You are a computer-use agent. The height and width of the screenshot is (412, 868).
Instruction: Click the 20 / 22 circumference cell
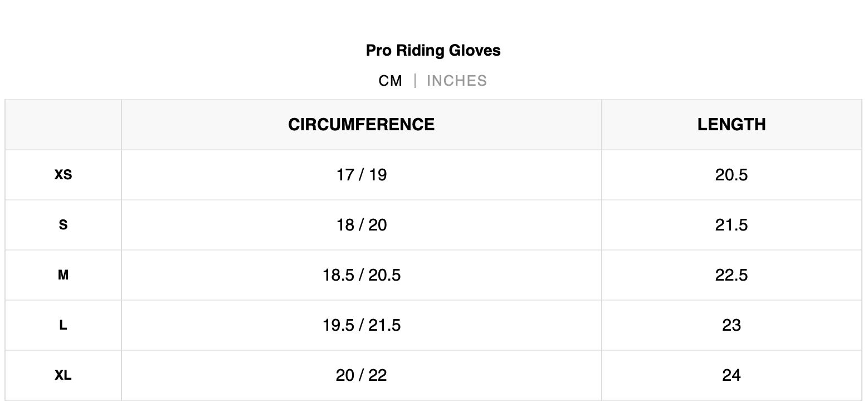[x=361, y=375]
